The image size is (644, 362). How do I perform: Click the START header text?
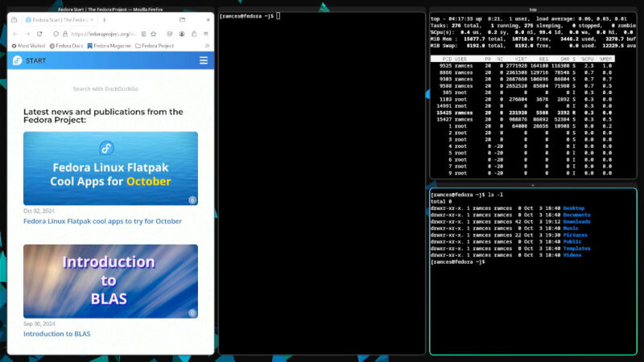click(35, 61)
